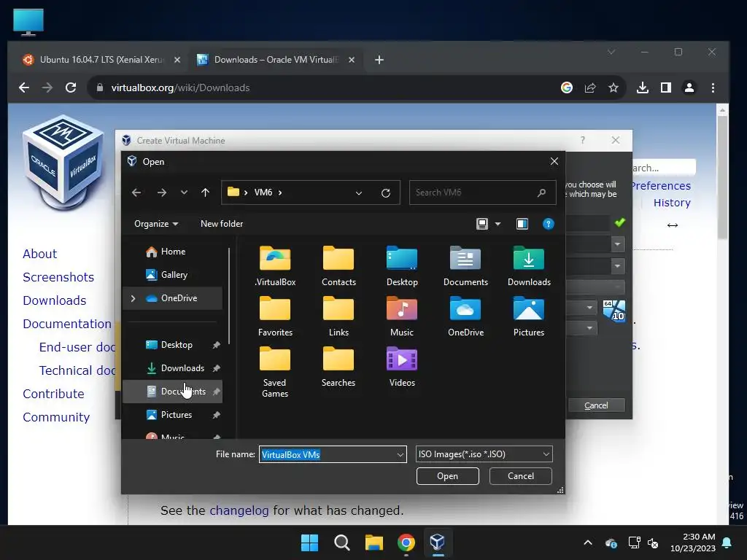This screenshot has height=560, width=747.
Task: Select the Searches folder
Action: pos(338,367)
